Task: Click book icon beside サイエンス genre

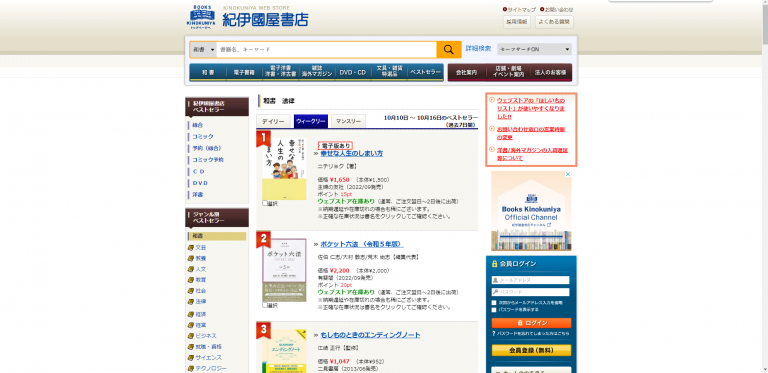Action: coord(191,358)
